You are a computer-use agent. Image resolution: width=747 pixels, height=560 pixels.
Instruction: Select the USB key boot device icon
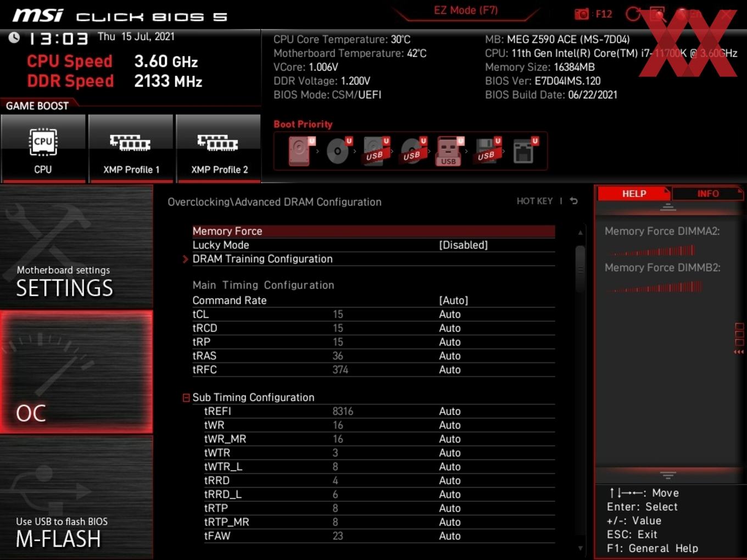point(450,151)
